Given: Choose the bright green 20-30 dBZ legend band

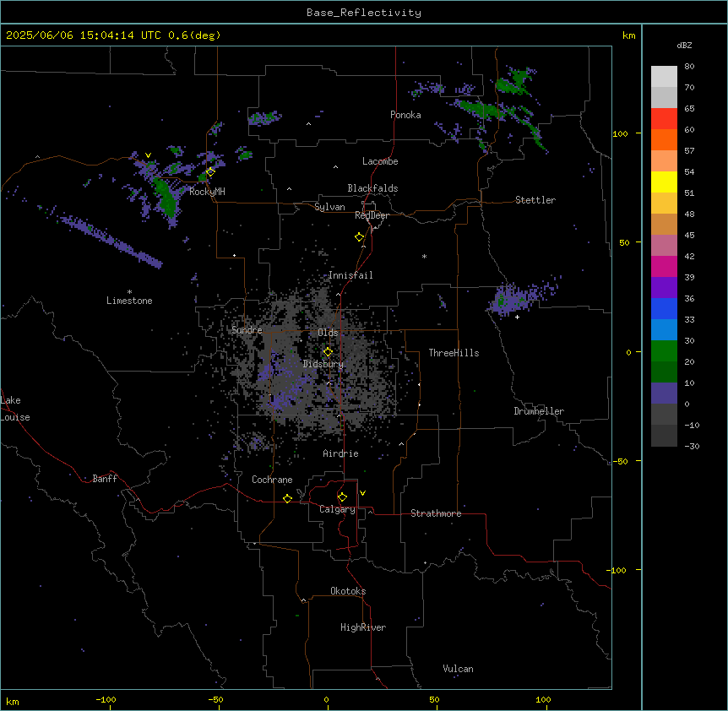Looking at the screenshot, I should pyautogui.click(x=664, y=351).
